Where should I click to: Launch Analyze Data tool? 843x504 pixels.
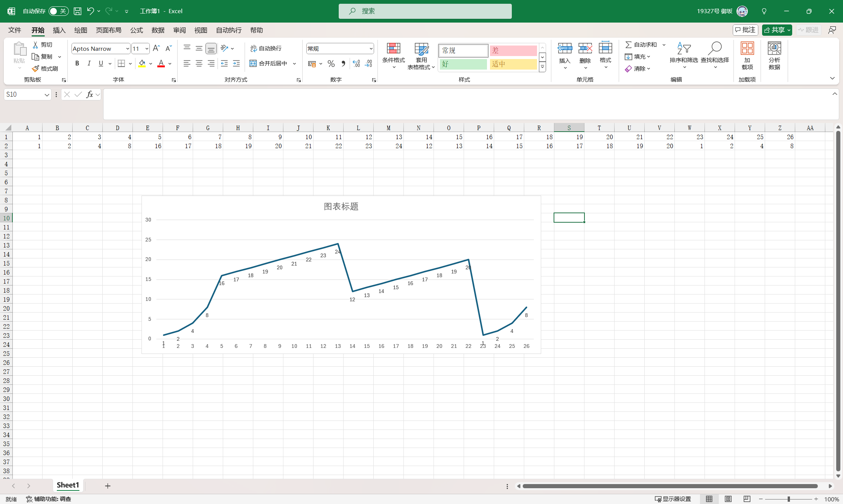(775, 56)
